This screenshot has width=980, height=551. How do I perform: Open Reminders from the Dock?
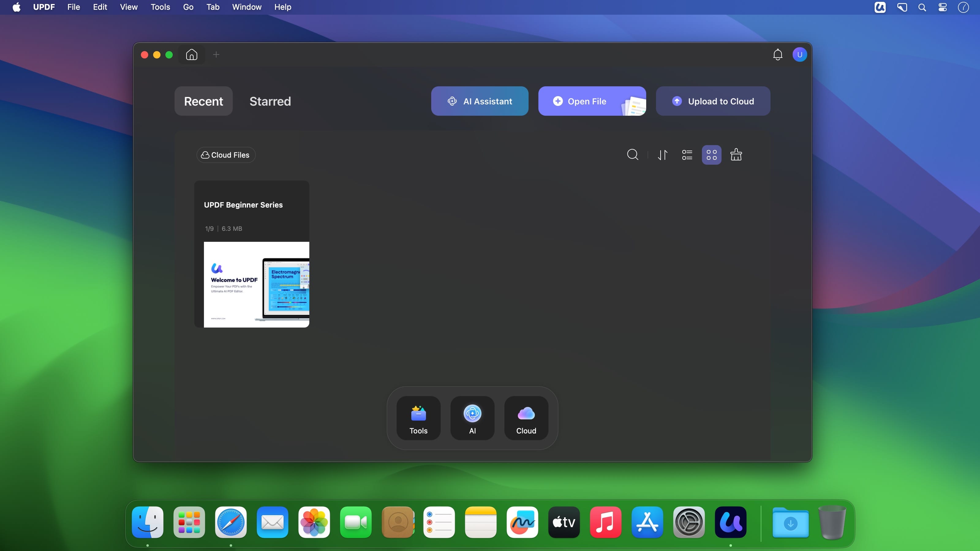(x=439, y=522)
